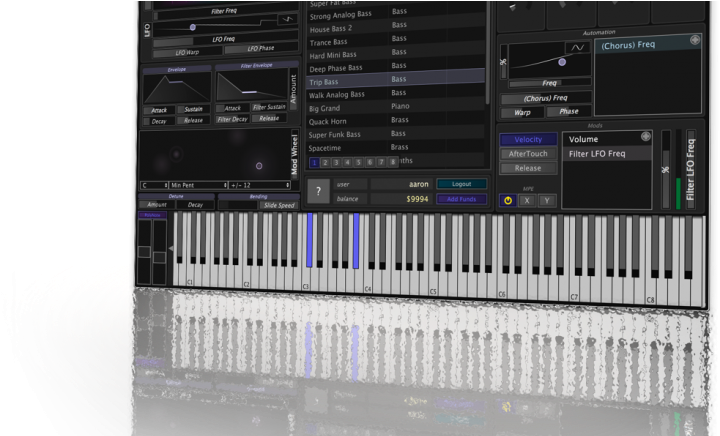Click the LFO waveform shape icon
The image size is (720, 436).
pos(287,19)
